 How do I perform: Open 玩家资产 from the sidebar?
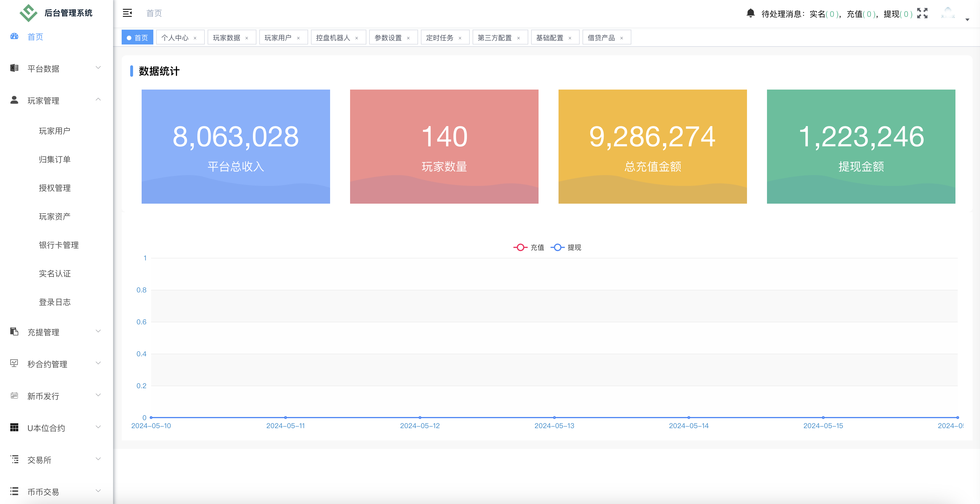click(55, 216)
